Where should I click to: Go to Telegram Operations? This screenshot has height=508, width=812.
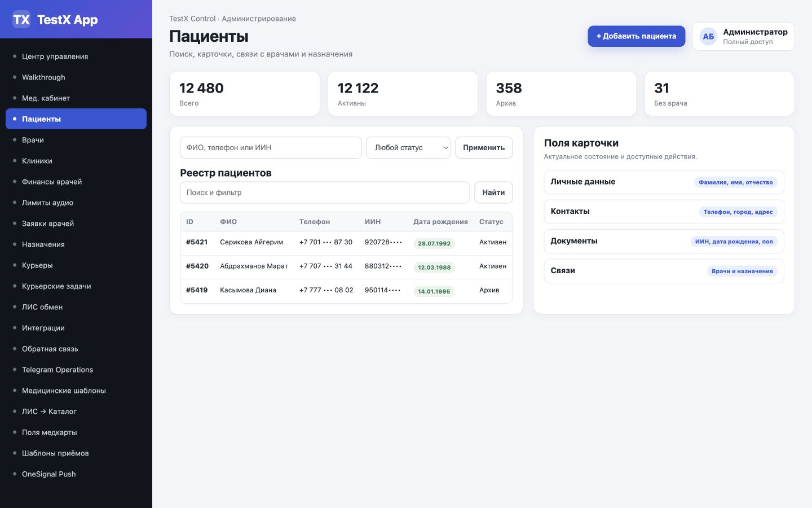click(x=76, y=370)
